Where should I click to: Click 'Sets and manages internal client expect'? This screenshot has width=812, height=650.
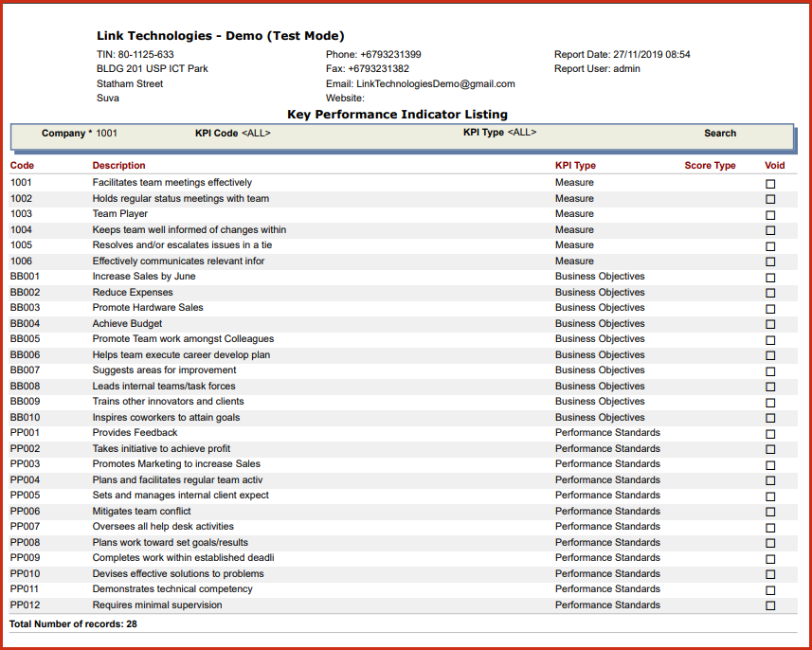pyautogui.click(x=181, y=496)
